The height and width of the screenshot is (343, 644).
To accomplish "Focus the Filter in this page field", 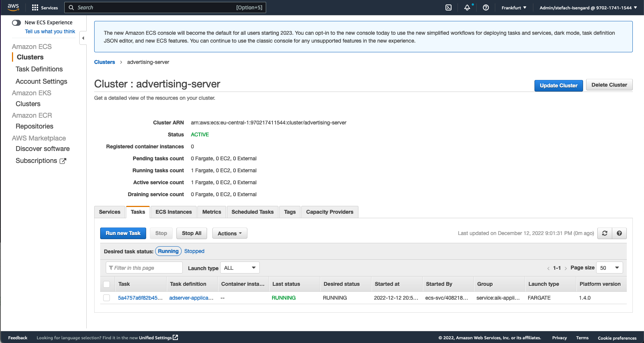I will click(144, 268).
